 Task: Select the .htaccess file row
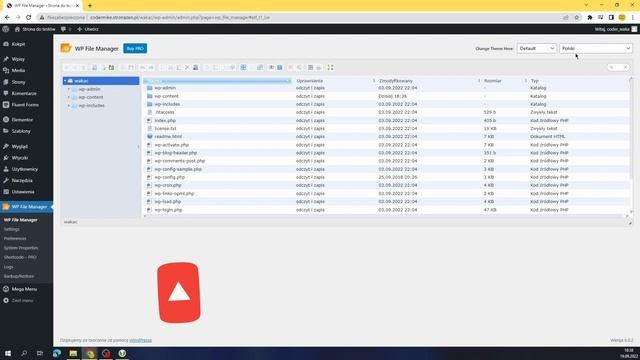click(386, 112)
